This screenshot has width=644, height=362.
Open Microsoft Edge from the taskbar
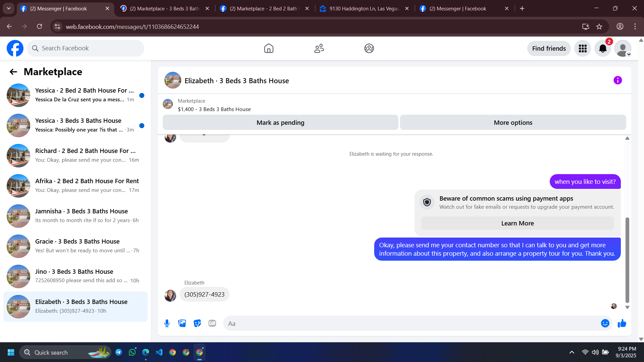146,352
